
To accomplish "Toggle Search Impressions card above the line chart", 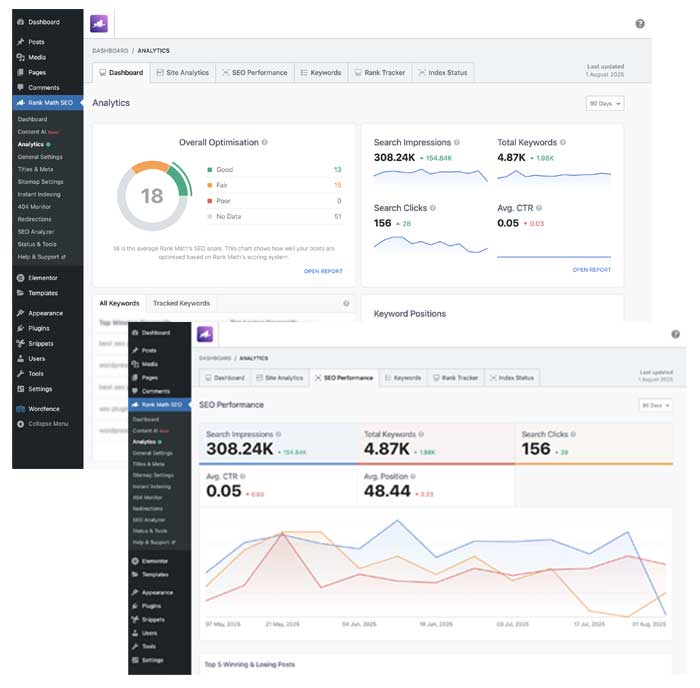I will [x=277, y=443].
